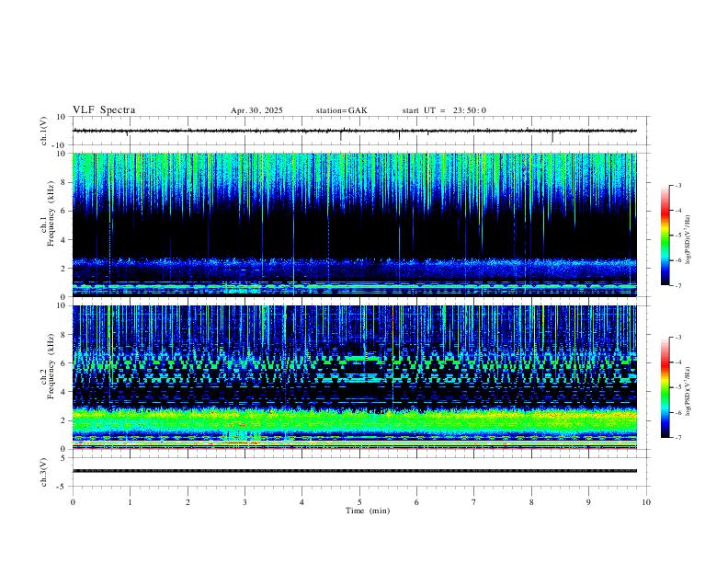
Task: Click the 'ch.3(V)' axis label
Action: 44,472
